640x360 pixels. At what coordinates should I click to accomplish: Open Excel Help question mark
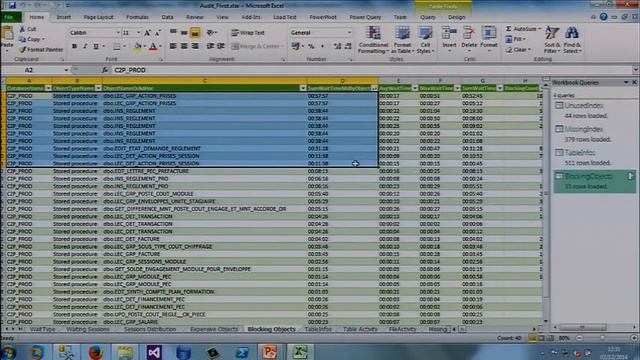point(603,17)
